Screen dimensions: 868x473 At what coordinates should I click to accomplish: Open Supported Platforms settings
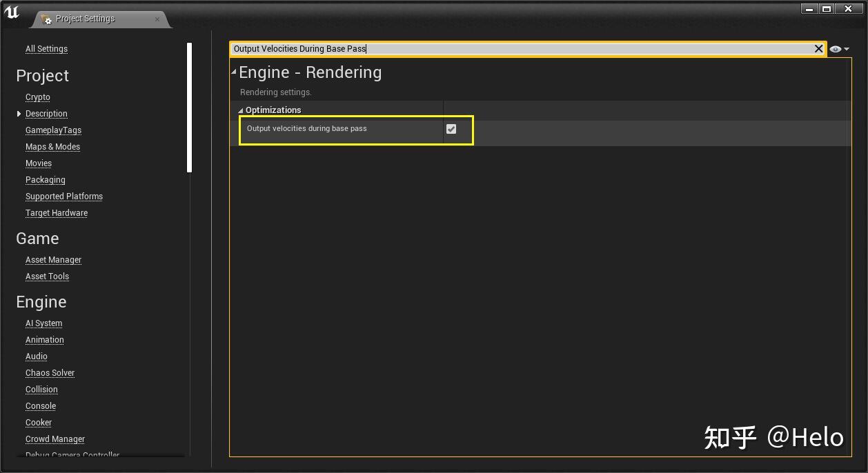coord(63,196)
